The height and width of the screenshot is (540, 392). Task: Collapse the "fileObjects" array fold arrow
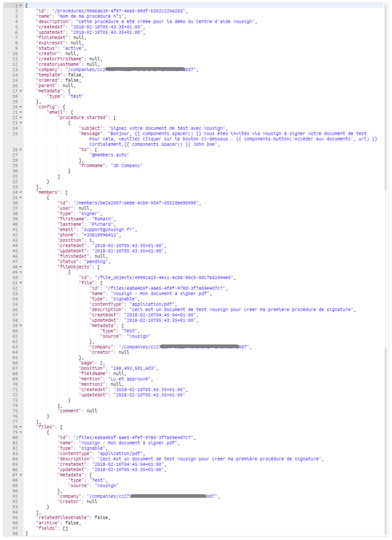[21, 267]
